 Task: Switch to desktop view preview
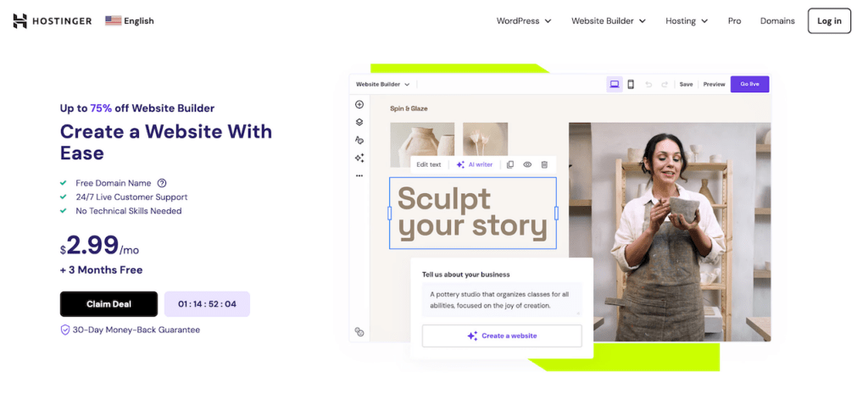pos(614,84)
